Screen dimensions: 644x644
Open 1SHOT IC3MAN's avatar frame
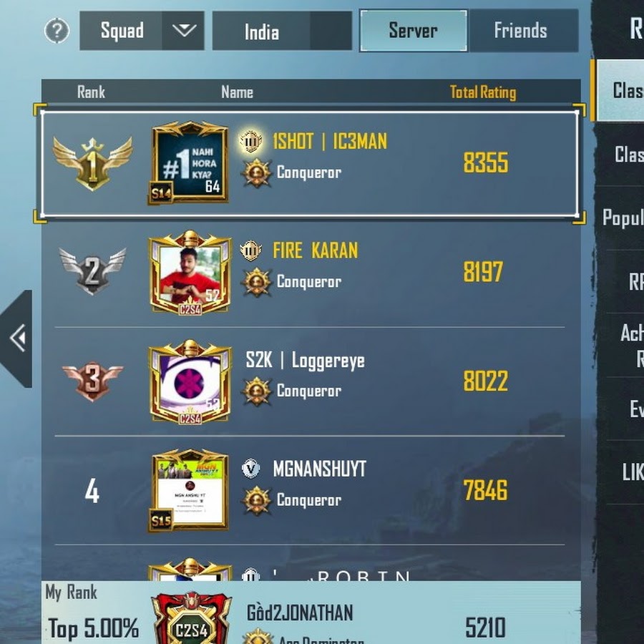[189, 162]
